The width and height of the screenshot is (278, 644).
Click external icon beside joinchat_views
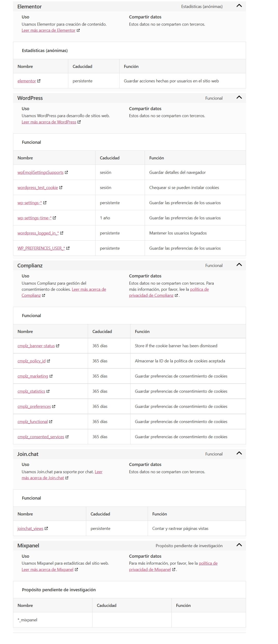pyautogui.click(x=46, y=528)
